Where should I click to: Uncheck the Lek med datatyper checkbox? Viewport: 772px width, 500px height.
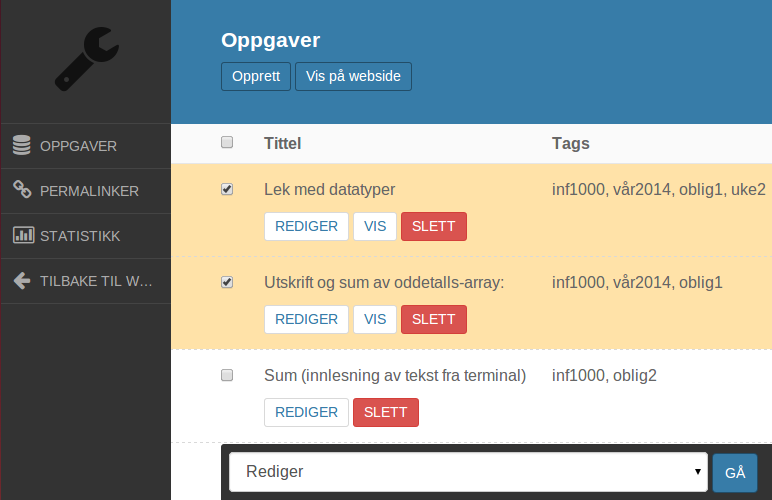click(227, 189)
